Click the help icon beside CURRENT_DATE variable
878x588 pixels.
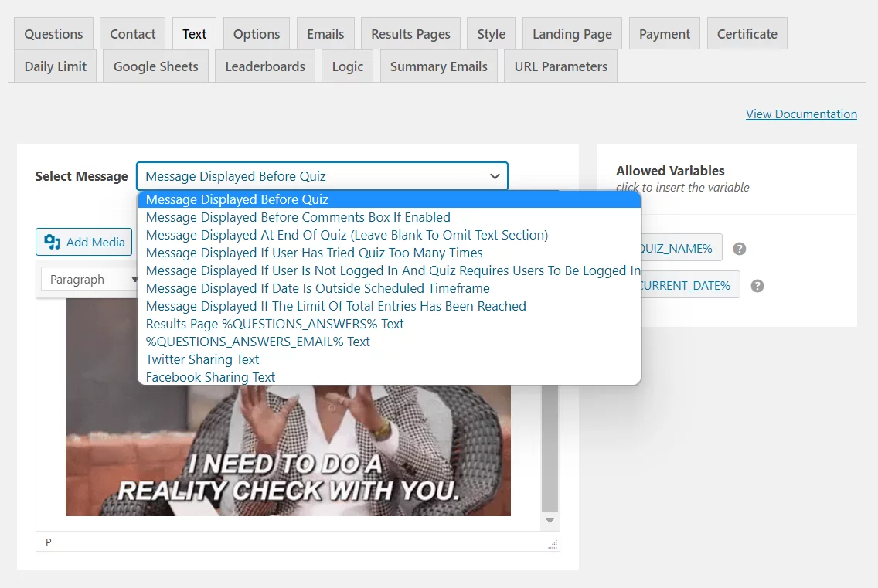tap(757, 286)
